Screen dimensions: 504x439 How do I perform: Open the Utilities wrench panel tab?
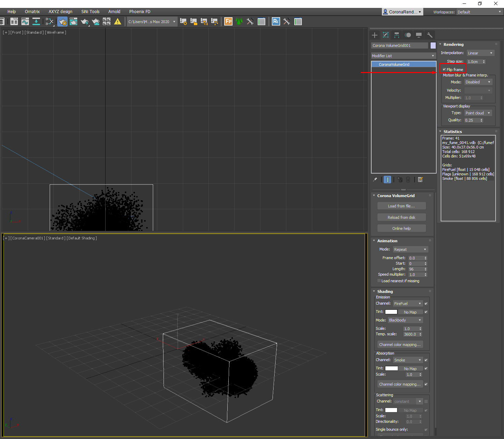tap(429, 35)
